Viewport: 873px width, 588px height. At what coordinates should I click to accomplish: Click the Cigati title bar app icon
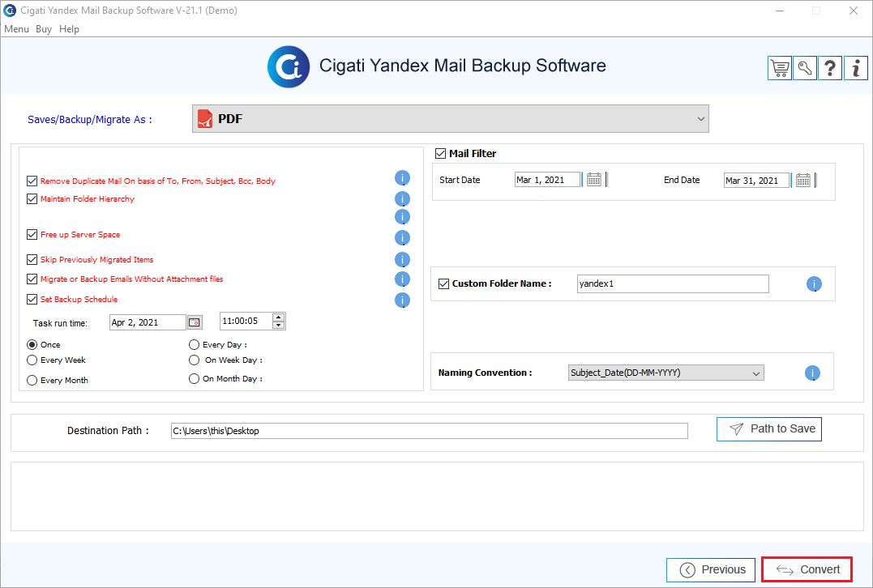tap(10, 10)
